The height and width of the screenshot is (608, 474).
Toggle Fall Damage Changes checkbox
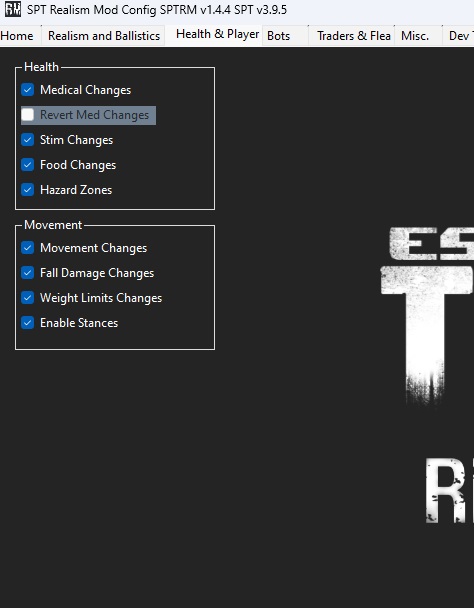(28, 273)
